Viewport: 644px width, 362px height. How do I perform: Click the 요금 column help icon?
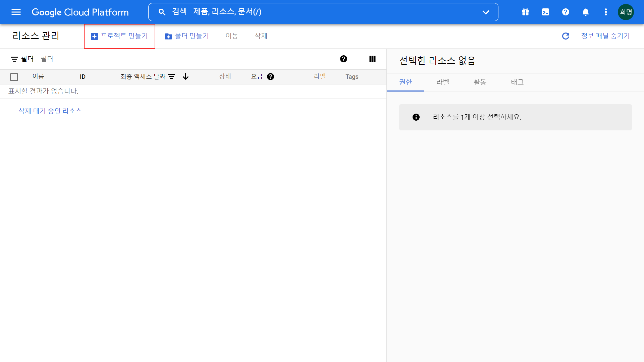point(270,77)
